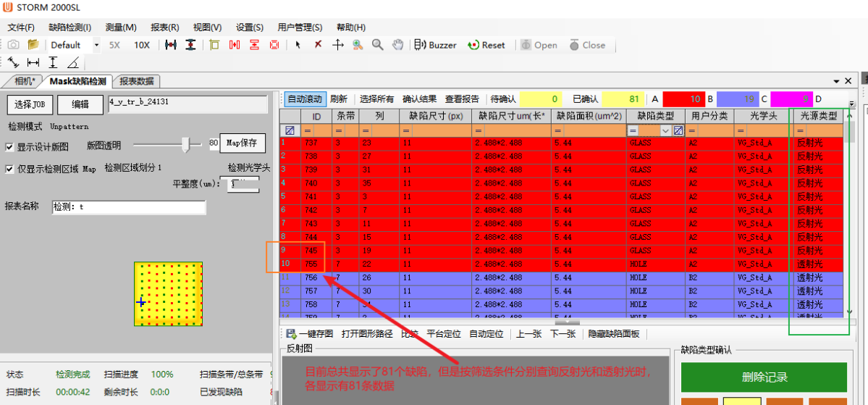Image resolution: width=868 pixels, height=405 pixels.
Task: Open the 缺陷检测(I) menu
Action: pyautogui.click(x=69, y=27)
